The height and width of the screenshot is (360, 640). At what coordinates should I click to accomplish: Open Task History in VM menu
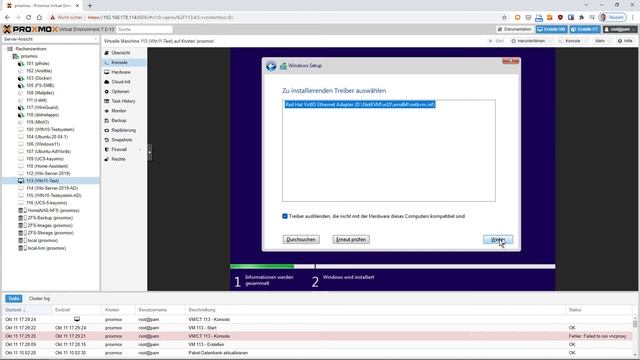[124, 101]
